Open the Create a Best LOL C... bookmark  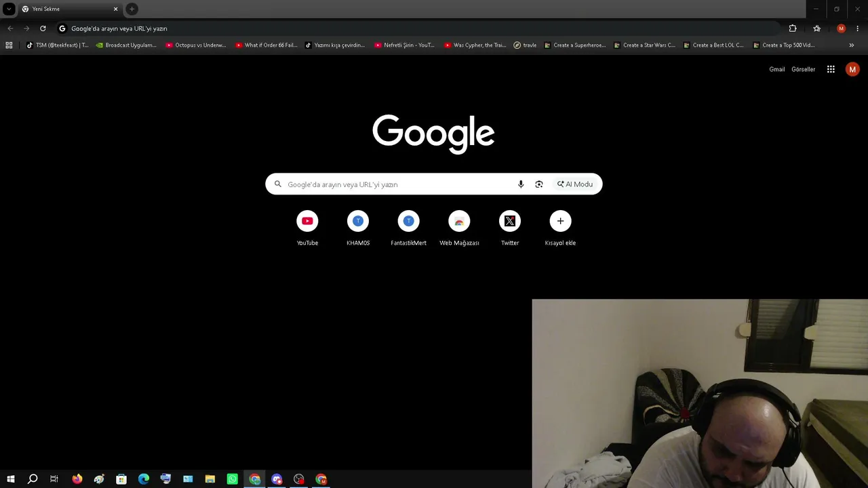[x=713, y=45]
